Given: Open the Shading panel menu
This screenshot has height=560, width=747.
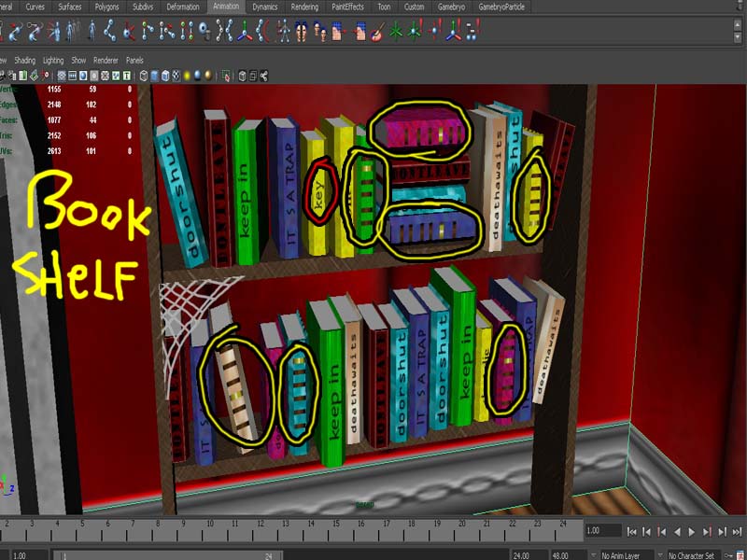Looking at the screenshot, I should (x=24, y=60).
